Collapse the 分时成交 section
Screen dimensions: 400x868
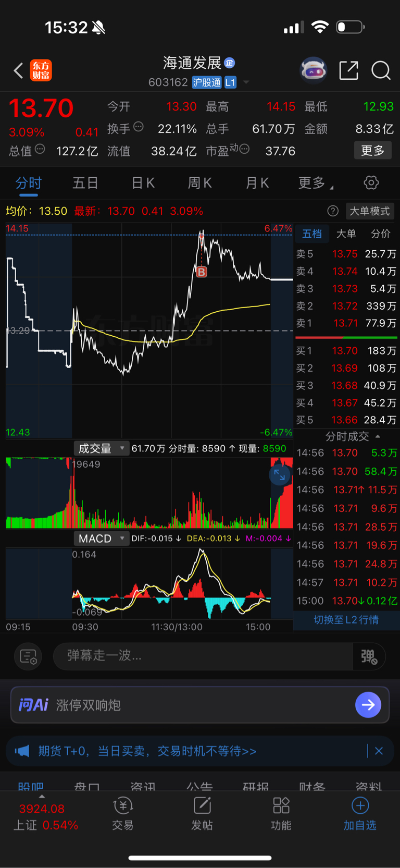click(378, 436)
